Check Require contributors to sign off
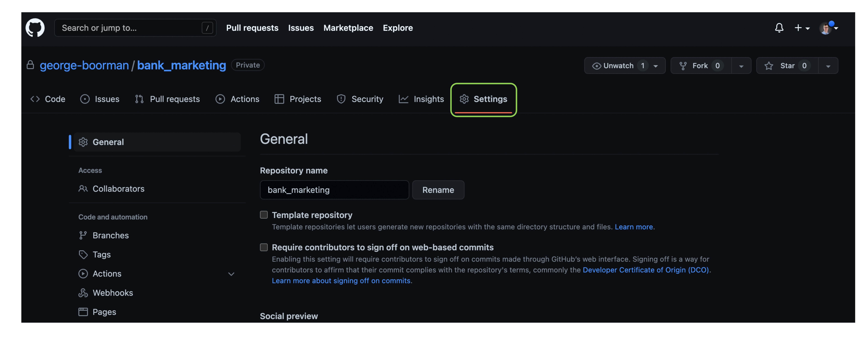 click(x=264, y=247)
